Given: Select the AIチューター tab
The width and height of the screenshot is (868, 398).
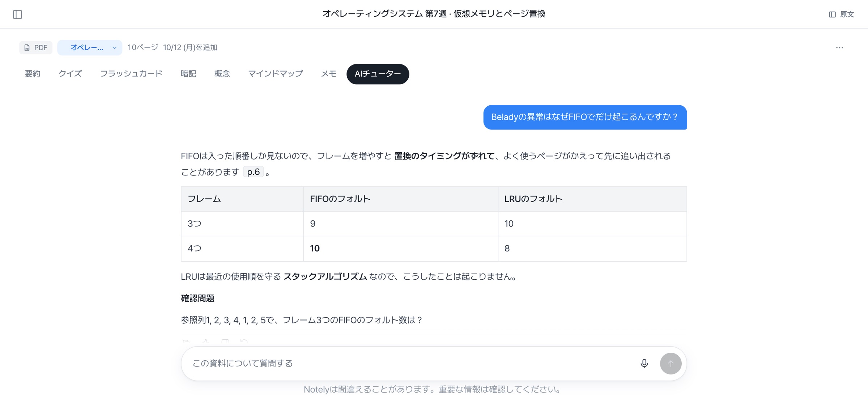Looking at the screenshot, I should tap(378, 74).
